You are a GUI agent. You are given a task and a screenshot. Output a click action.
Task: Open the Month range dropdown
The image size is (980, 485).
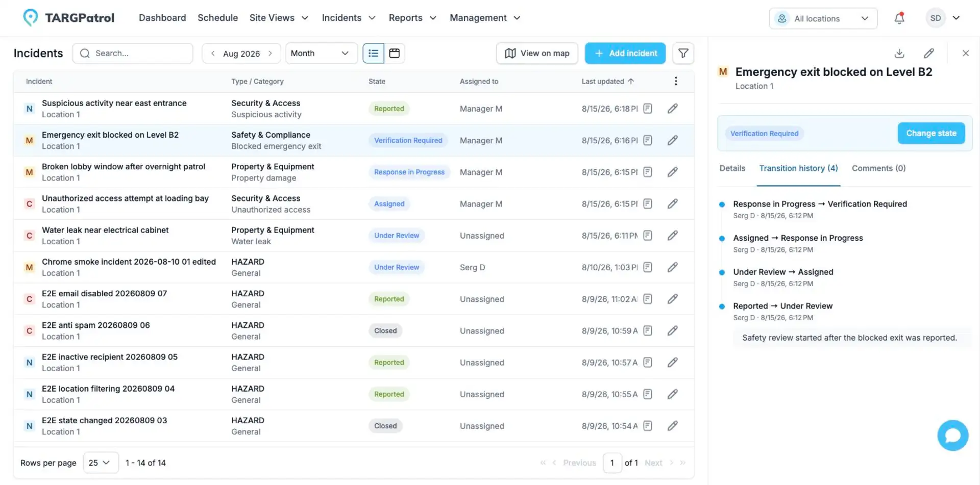click(x=320, y=53)
